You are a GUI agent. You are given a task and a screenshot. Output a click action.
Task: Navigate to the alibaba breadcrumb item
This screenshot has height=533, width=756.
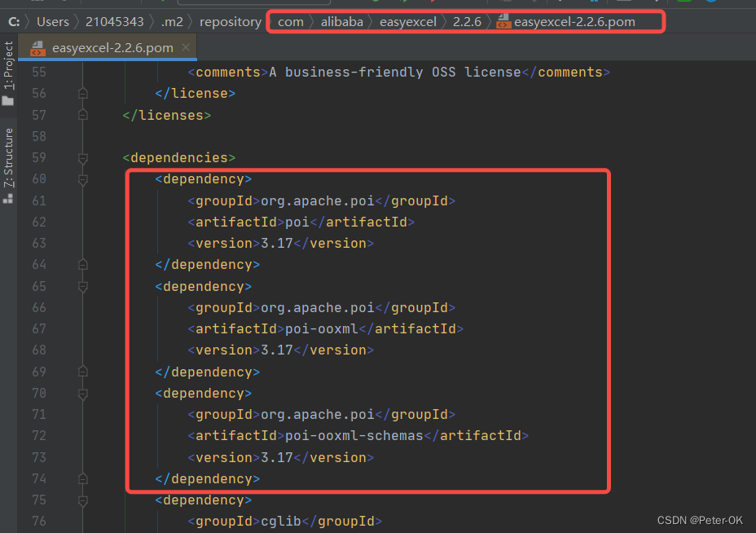point(341,21)
